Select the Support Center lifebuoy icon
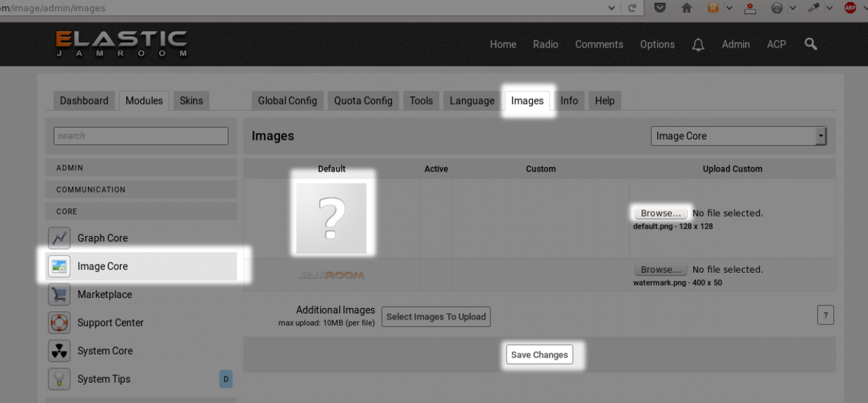The image size is (868, 403). pyautogui.click(x=59, y=323)
